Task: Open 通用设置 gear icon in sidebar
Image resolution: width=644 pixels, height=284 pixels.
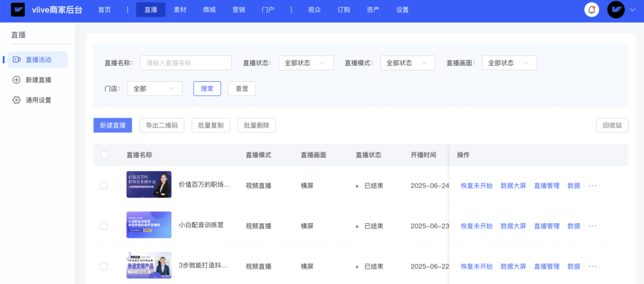Action: tap(17, 100)
